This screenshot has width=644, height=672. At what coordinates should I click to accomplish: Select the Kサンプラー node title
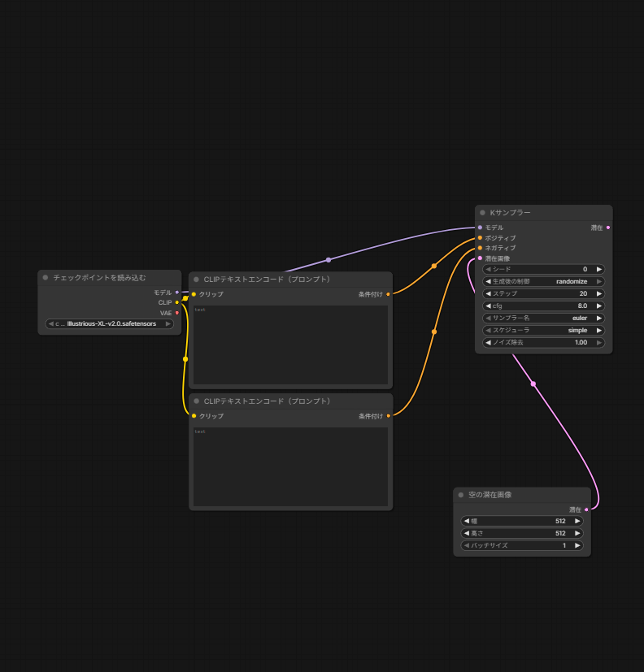510,213
